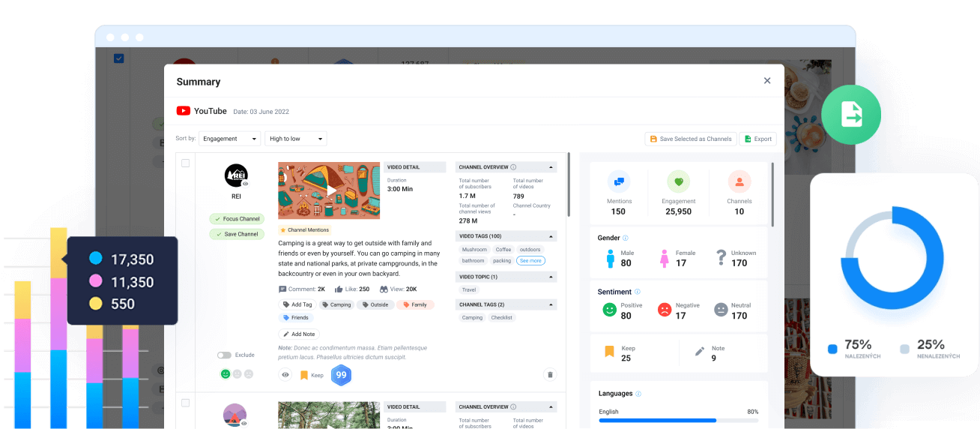Click the Keep bookmark icon on REI card
The image size is (980, 429).
(304, 374)
